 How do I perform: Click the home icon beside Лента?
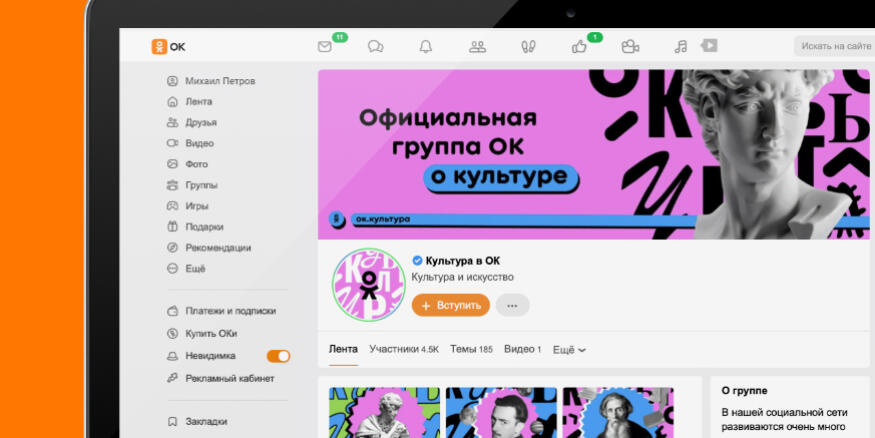pos(172,102)
